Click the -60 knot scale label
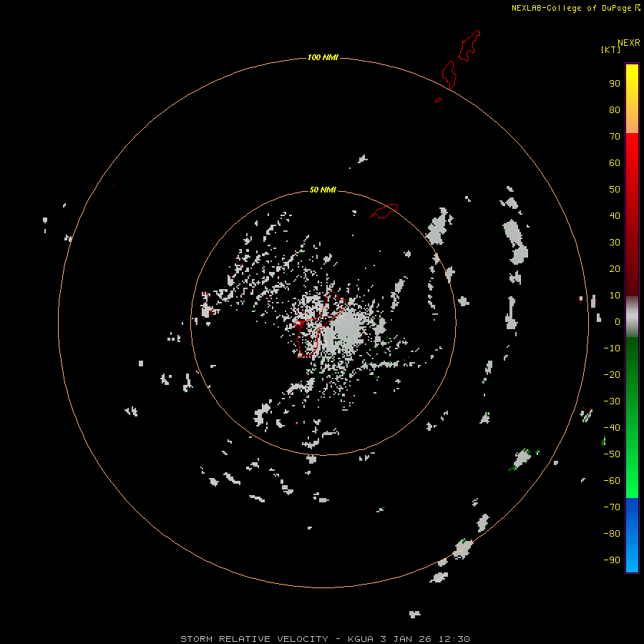The width and height of the screenshot is (644, 644). click(612, 481)
